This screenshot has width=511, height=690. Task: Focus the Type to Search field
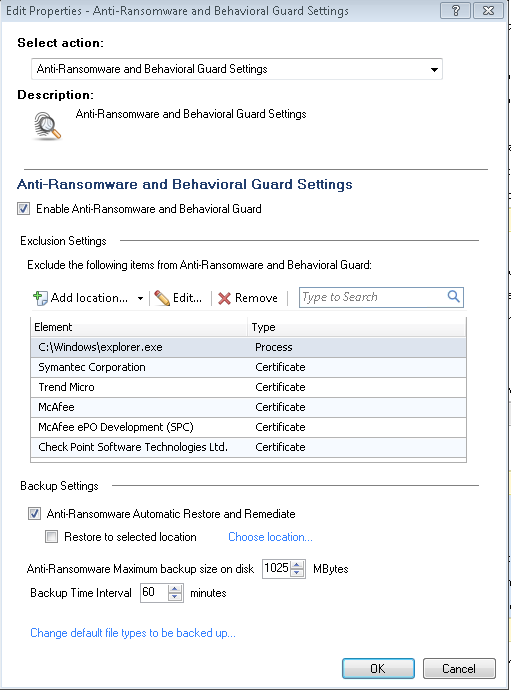click(x=373, y=297)
